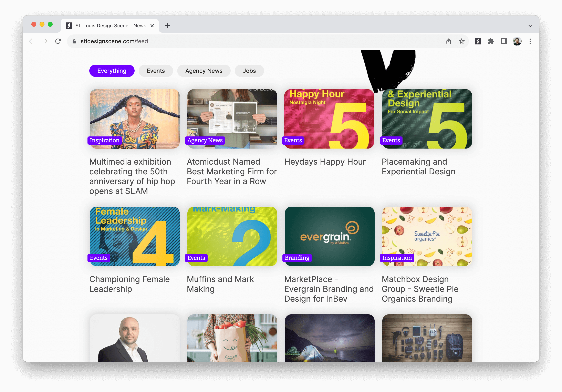Click the forward navigation arrow
This screenshot has height=392, width=562.
click(45, 41)
